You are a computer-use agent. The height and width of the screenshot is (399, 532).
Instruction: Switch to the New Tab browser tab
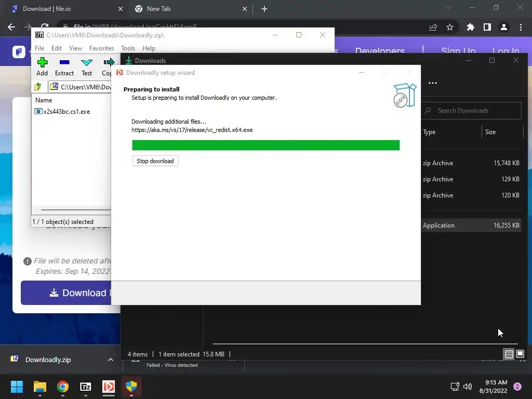(190, 9)
